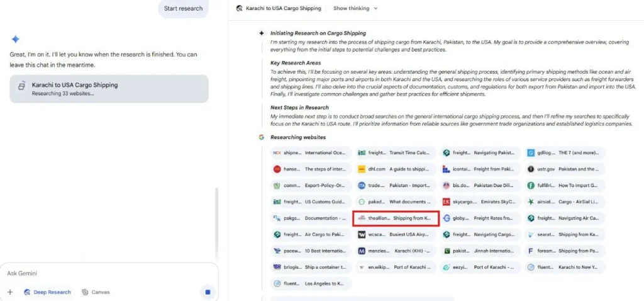Click the chat panel vertical scrollbar

point(216,224)
